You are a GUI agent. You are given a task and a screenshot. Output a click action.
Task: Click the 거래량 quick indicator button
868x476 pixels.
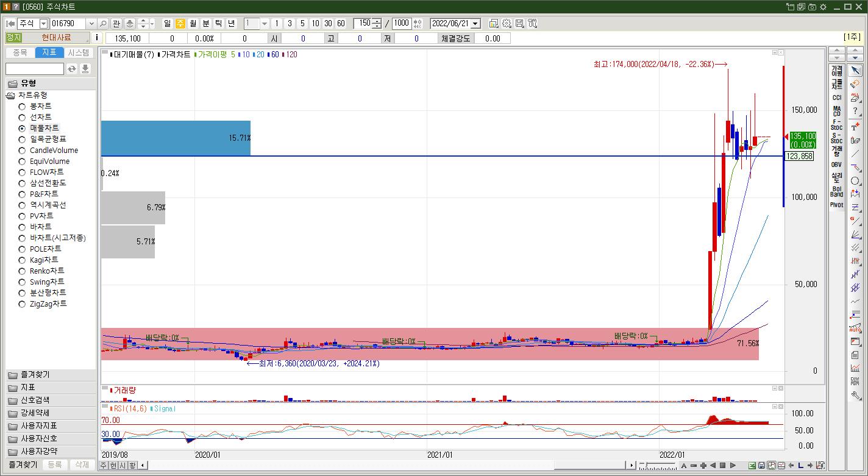pyautogui.click(x=836, y=151)
